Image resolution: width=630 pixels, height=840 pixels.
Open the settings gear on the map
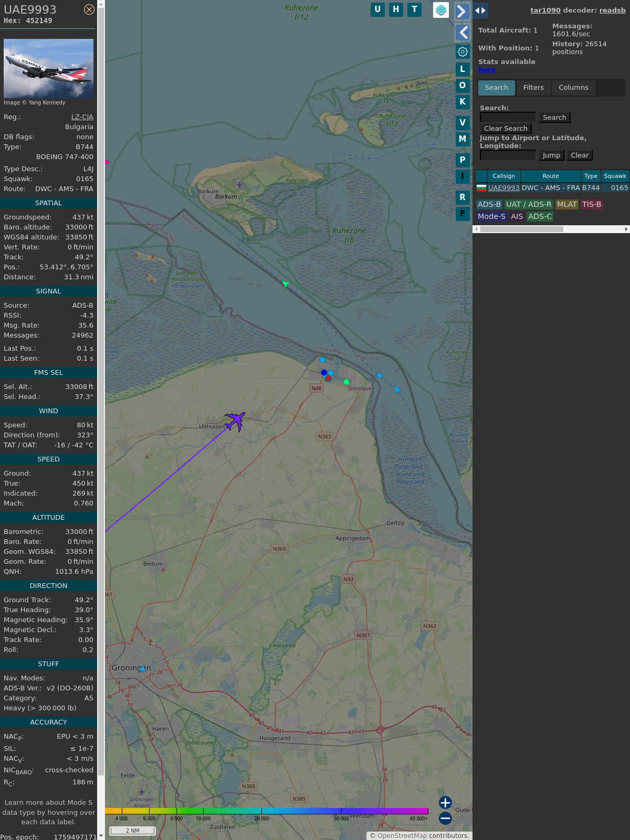pos(463,51)
